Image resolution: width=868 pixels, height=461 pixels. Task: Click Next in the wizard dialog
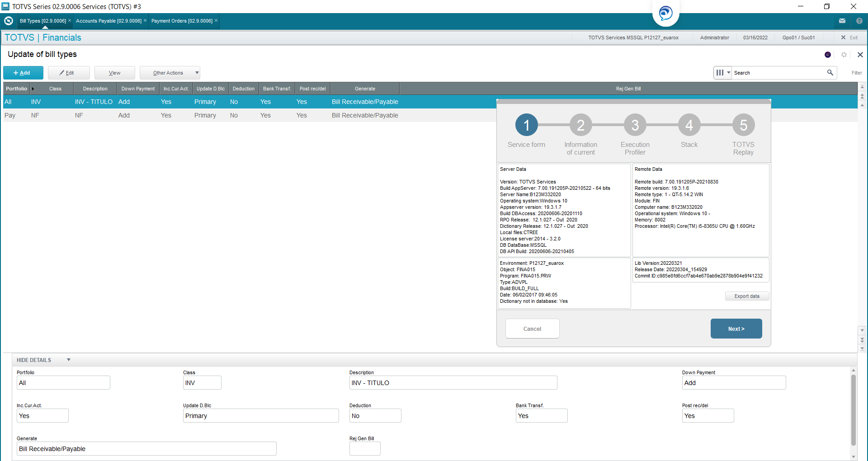736,329
